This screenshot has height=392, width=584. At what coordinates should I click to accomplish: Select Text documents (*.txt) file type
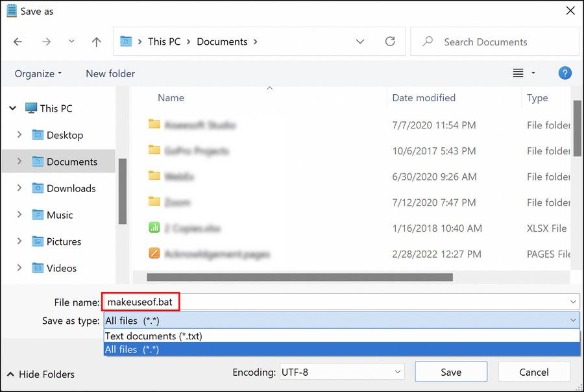click(x=153, y=336)
